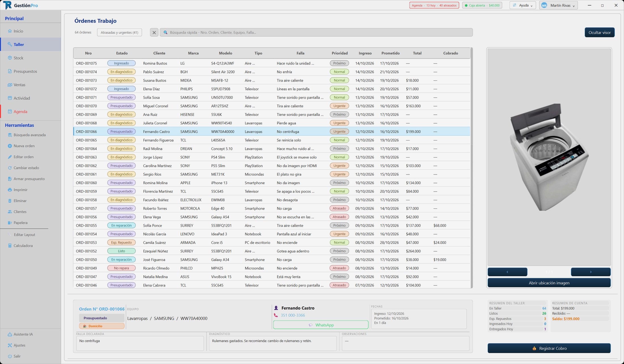
Task: Click the Clientes people icon
Action: (x=10, y=212)
